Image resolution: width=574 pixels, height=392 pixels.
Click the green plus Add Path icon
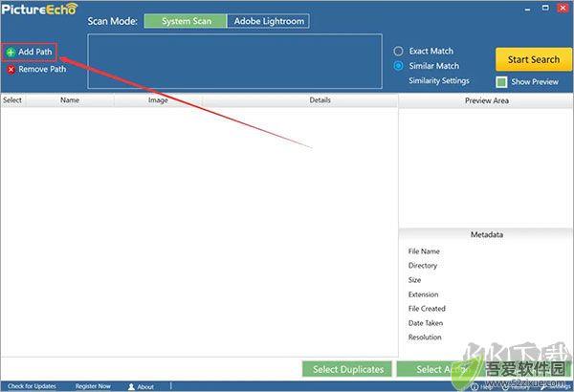11,53
